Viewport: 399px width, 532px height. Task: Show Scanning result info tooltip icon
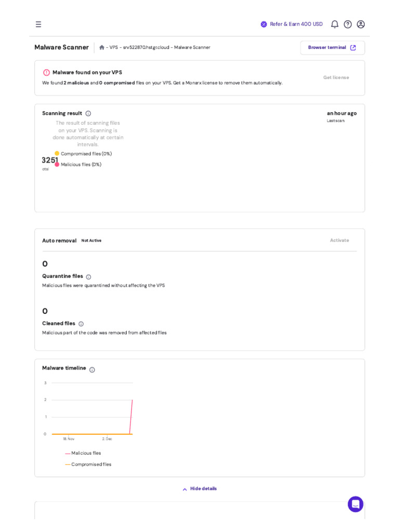click(88, 114)
